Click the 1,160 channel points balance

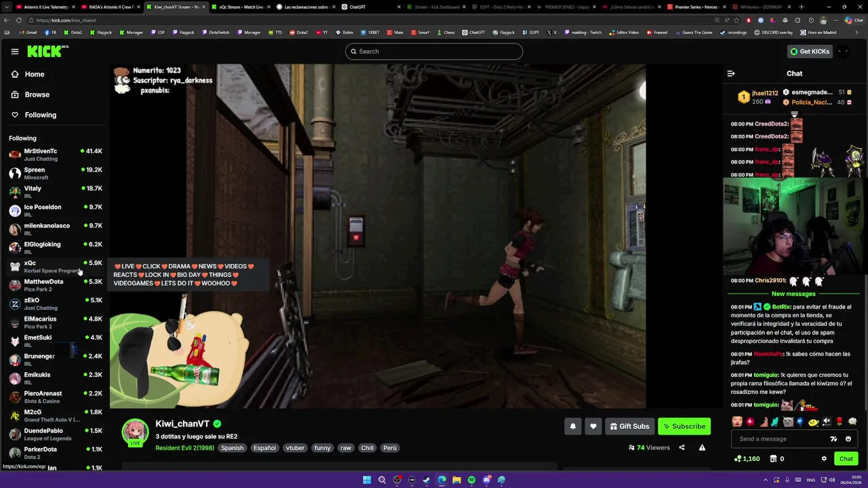coord(747,459)
